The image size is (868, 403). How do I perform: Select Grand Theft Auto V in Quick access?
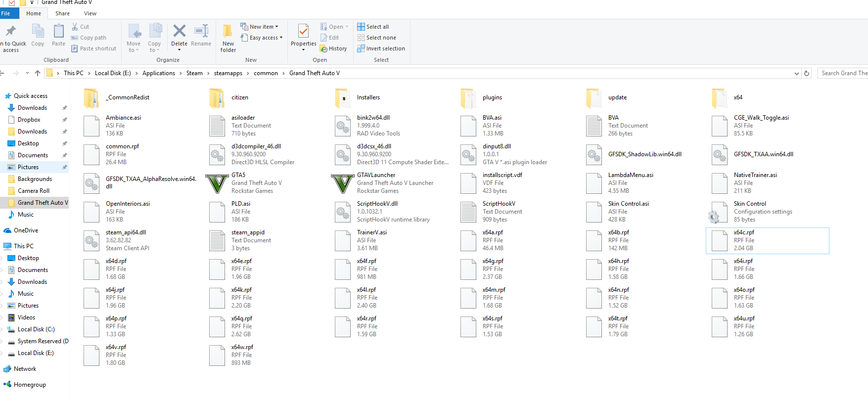click(x=39, y=203)
